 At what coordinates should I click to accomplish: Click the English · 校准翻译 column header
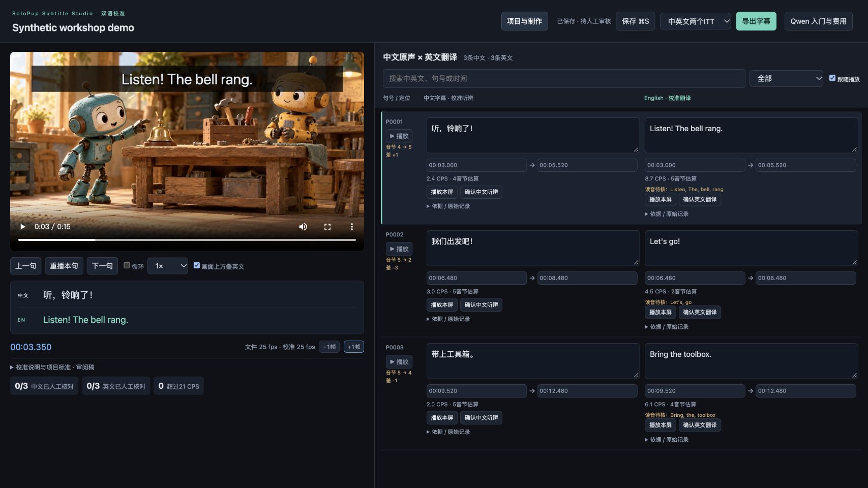click(x=667, y=98)
